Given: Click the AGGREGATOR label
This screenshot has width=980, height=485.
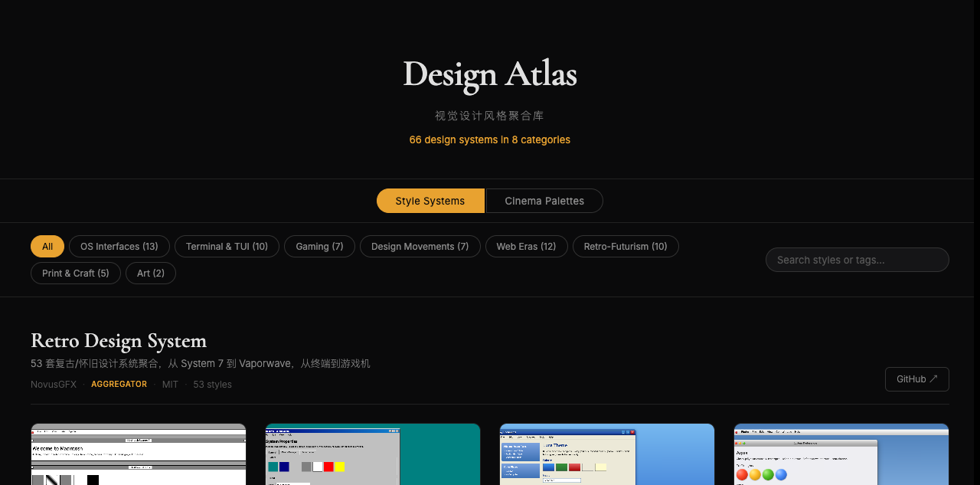Looking at the screenshot, I should (119, 385).
